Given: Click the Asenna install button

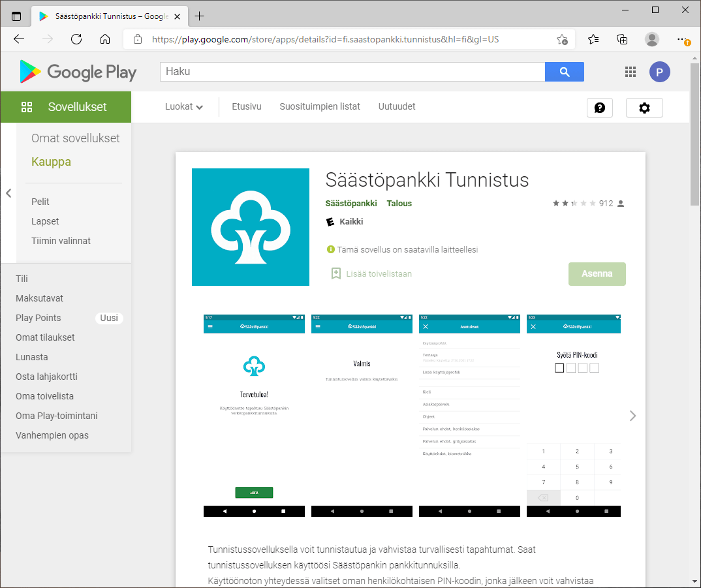Looking at the screenshot, I should [597, 273].
